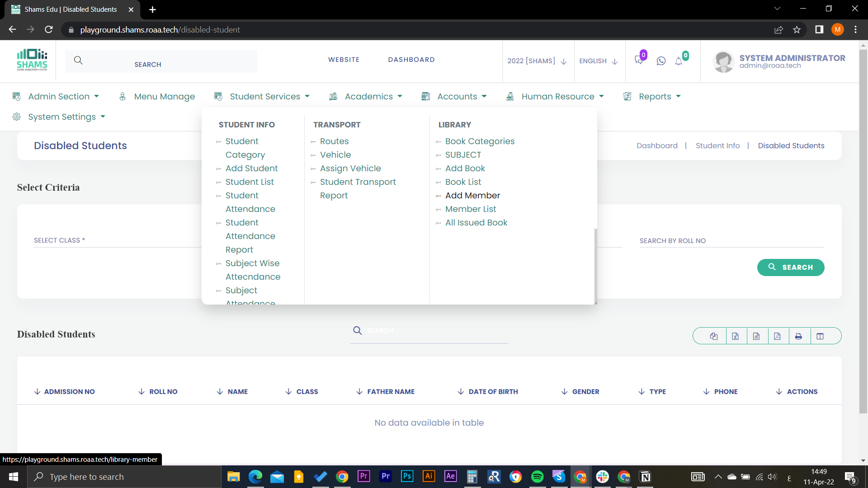Click the print icon in table toolbar

coord(799,336)
